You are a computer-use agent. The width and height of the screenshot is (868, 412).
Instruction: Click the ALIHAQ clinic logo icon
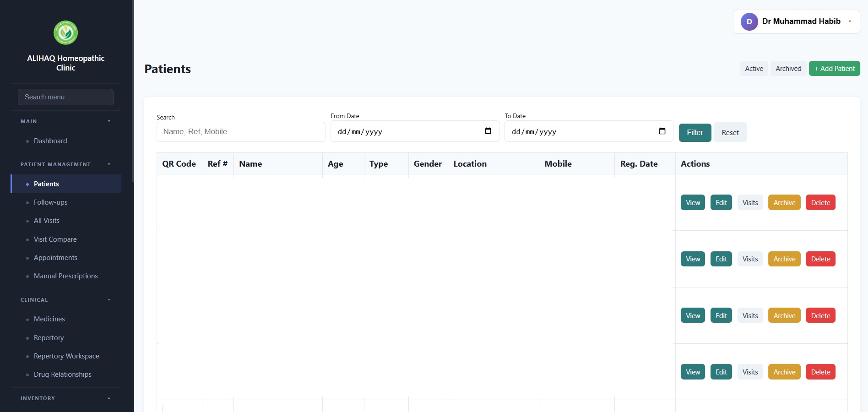(x=65, y=33)
